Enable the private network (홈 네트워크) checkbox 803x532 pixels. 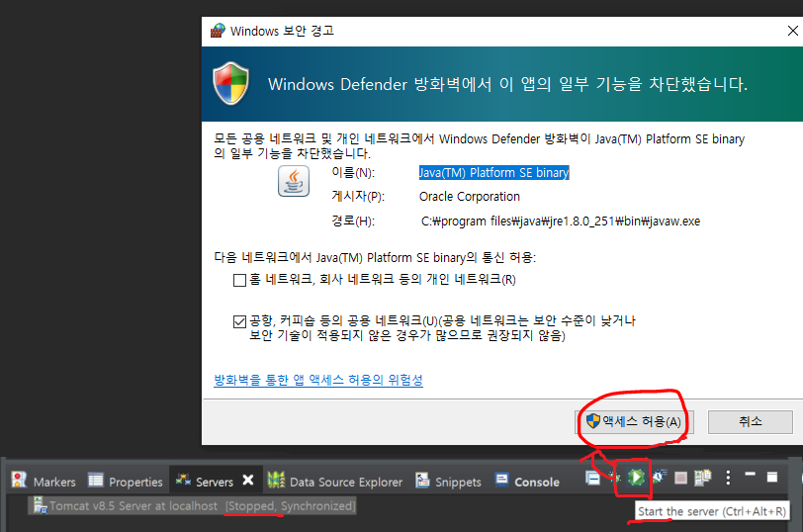pyautogui.click(x=239, y=280)
